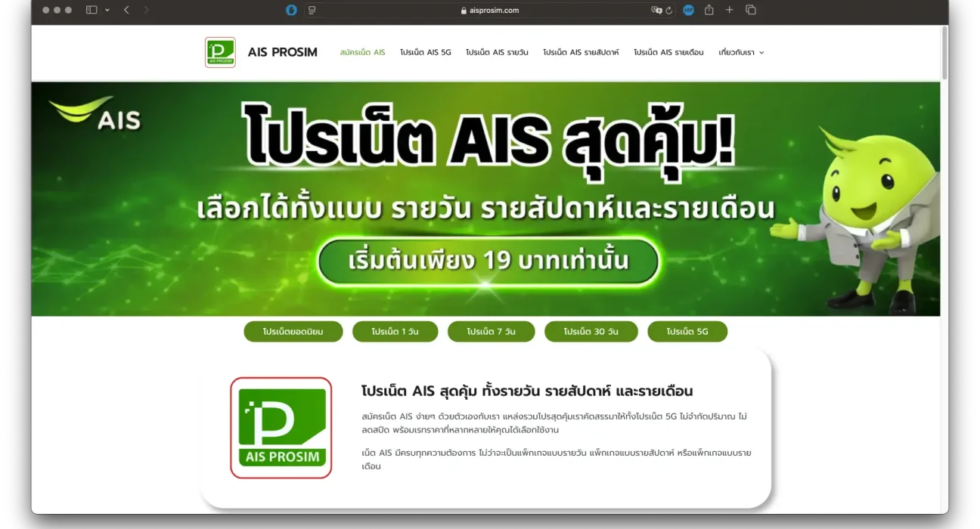Image resolution: width=980 pixels, height=529 pixels.
Task: Open the โปรเน็ต AIS รายเดือน menu item
Action: point(668,52)
